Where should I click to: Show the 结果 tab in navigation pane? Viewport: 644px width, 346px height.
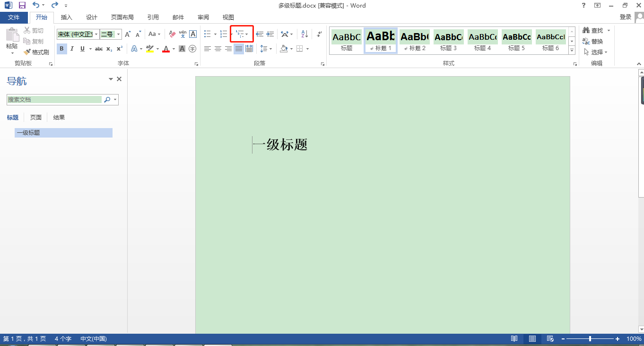click(59, 118)
